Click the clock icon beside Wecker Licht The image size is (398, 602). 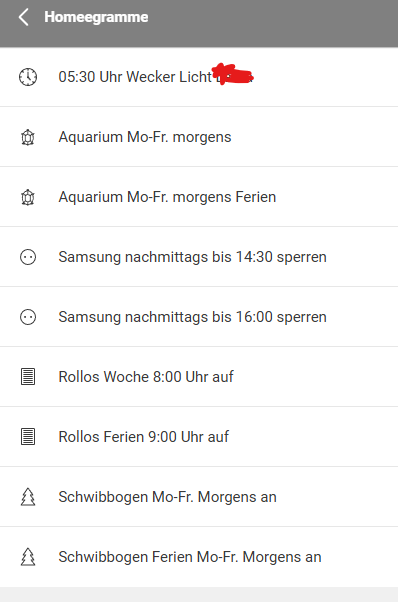pos(28,77)
